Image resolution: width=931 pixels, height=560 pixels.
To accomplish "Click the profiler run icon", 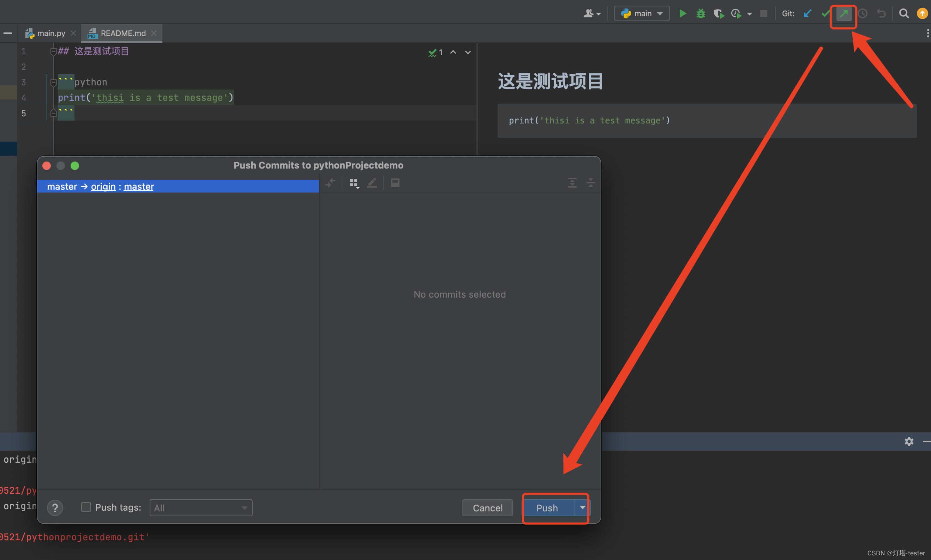I will pyautogui.click(x=736, y=14).
